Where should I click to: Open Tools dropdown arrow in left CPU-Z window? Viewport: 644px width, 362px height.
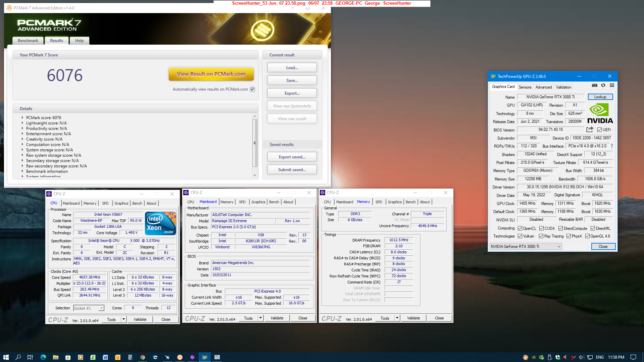tap(123, 319)
